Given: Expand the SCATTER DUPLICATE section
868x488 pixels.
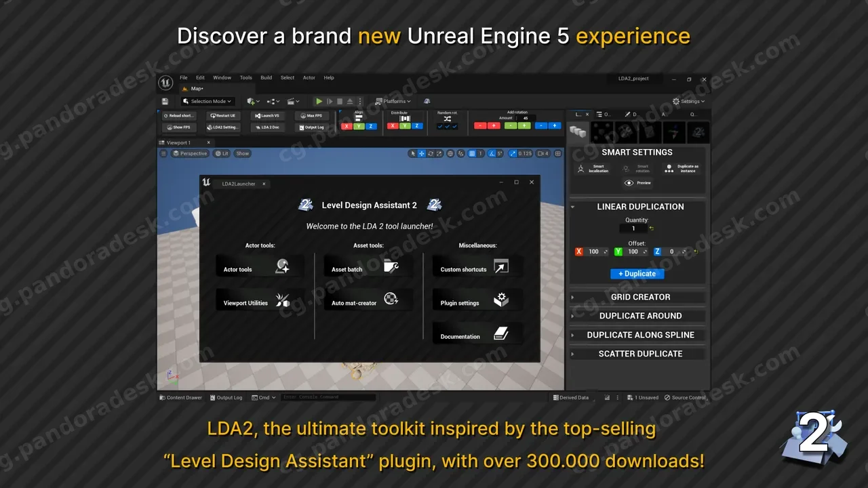Looking at the screenshot, I should pyautogui.click(x=637, y=354).
